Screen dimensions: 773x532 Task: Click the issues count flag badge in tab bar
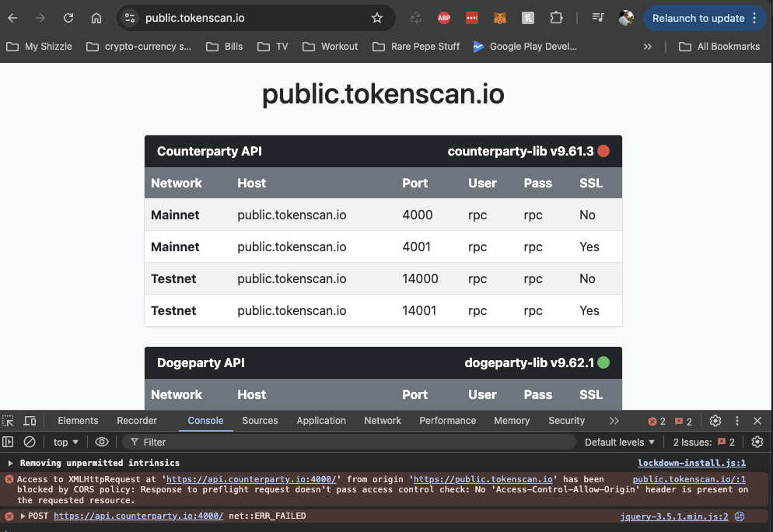pos(684,421)
